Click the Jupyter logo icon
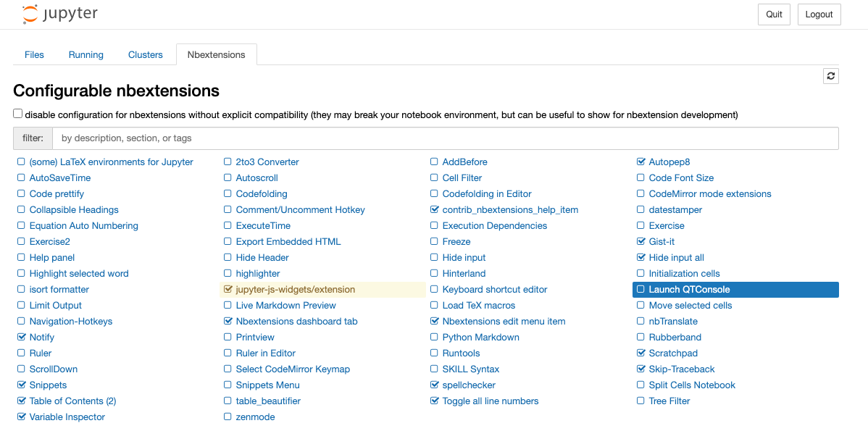This screenshot has width=868, height=431. pyautogui.click(x=30, y=14)
